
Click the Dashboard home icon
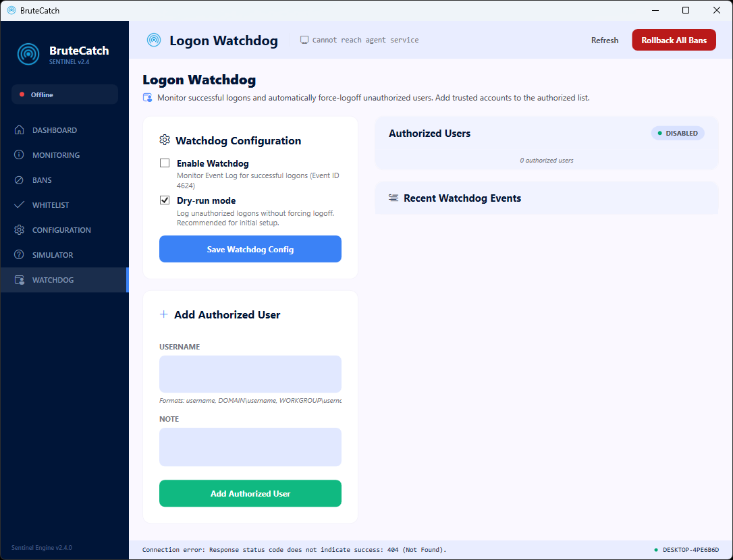point(20,130)
